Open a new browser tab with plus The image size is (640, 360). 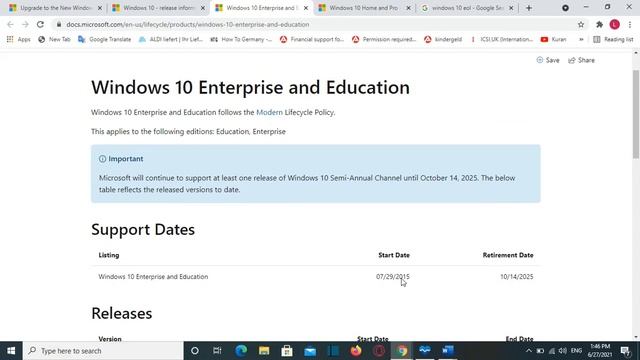pos(529,8)
